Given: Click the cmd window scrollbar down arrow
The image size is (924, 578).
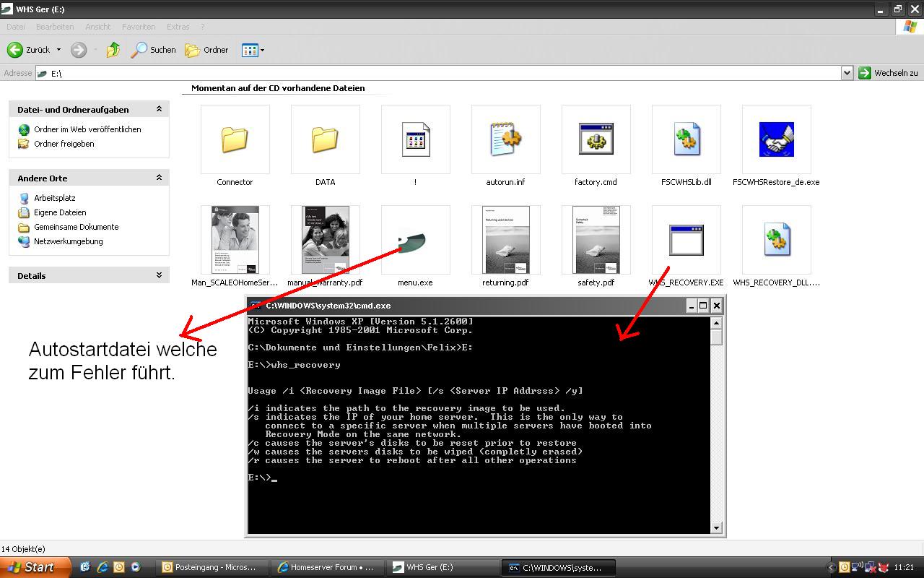Looking at the screenshot, I should pos(716,527).
